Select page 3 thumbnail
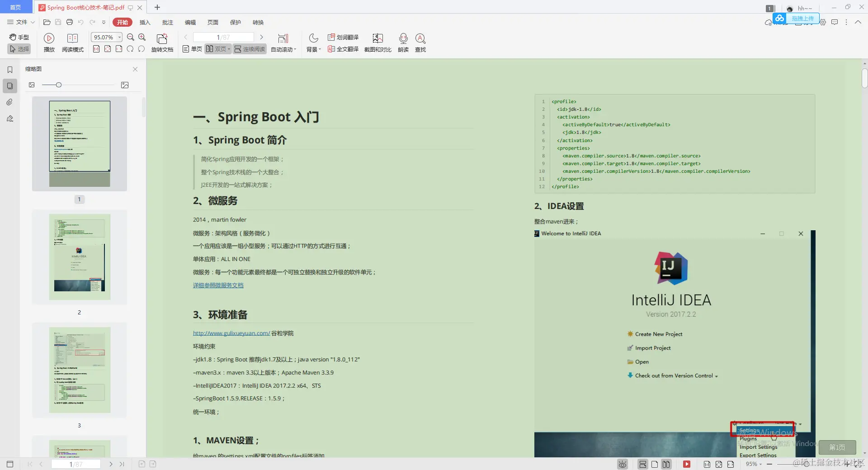868x470 pixels. (80, 370)
